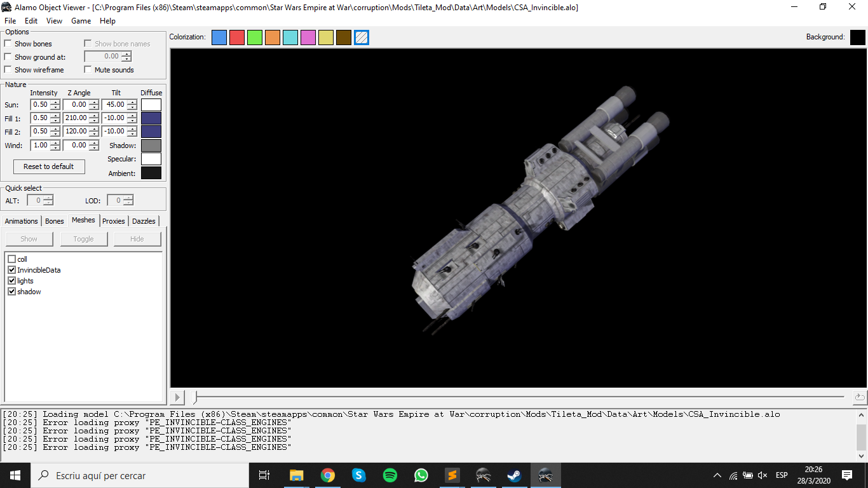The height and width of the screenshot is (488, 868).
Task: Uncheck the shadow mesh checkbox
Action: [x=11, y=292]
